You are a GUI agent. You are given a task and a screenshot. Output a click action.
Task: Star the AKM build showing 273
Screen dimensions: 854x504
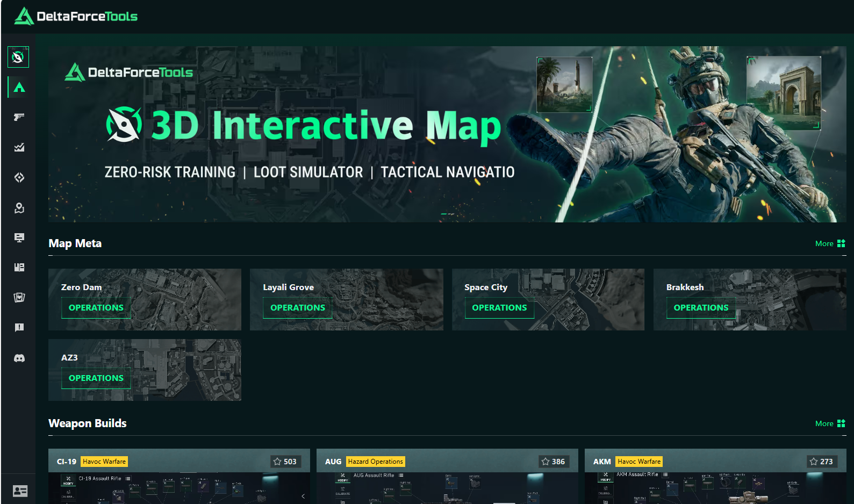(x=821, y=462)
